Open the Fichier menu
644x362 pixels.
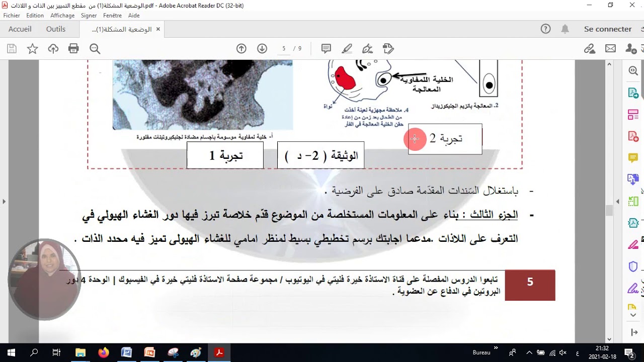tap(12, 16)
